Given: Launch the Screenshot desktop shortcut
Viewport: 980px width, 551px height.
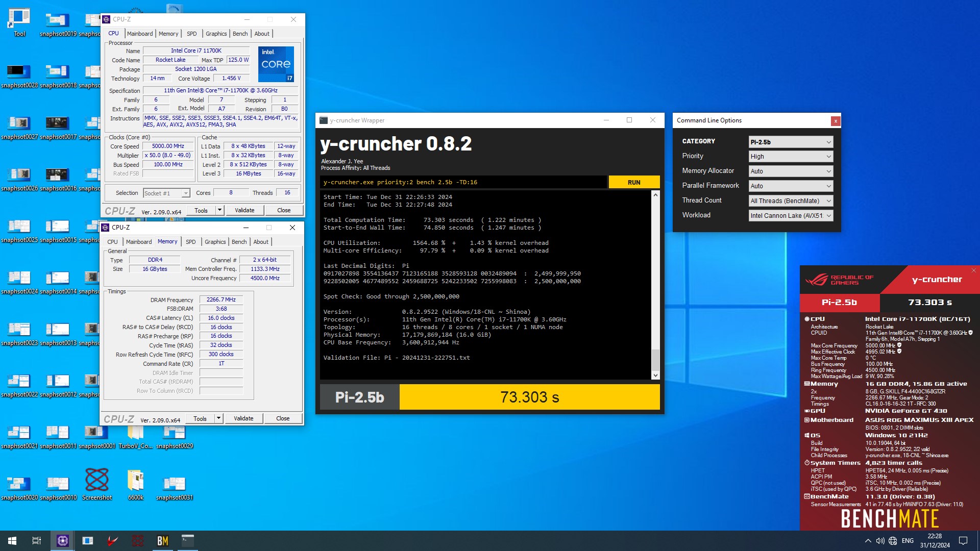Looking at the screenshot, I should (x=96, y=485).
